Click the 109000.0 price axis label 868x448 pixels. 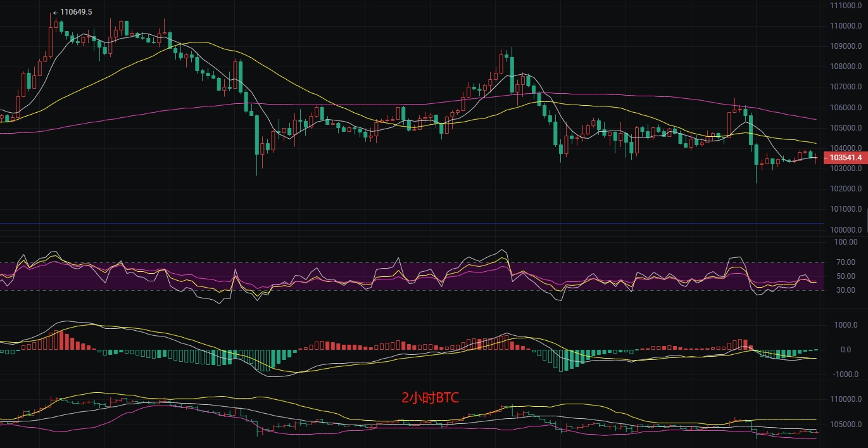pyautogui.click(x=845, y=46)
